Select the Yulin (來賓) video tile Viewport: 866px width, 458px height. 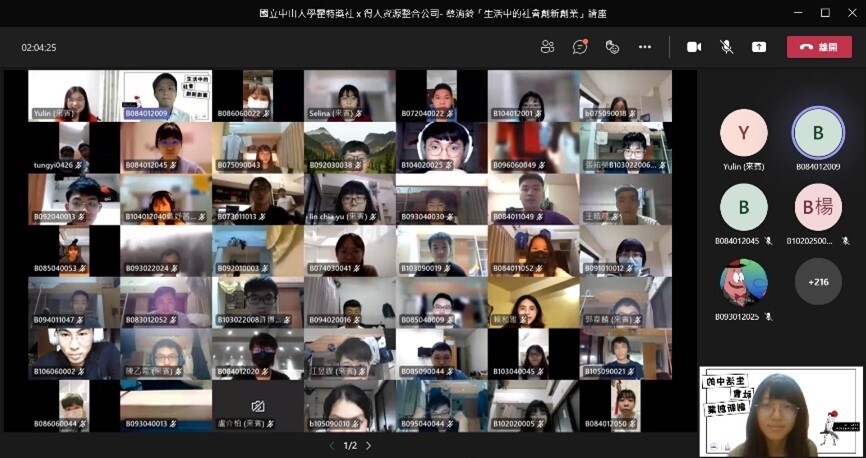74,96
